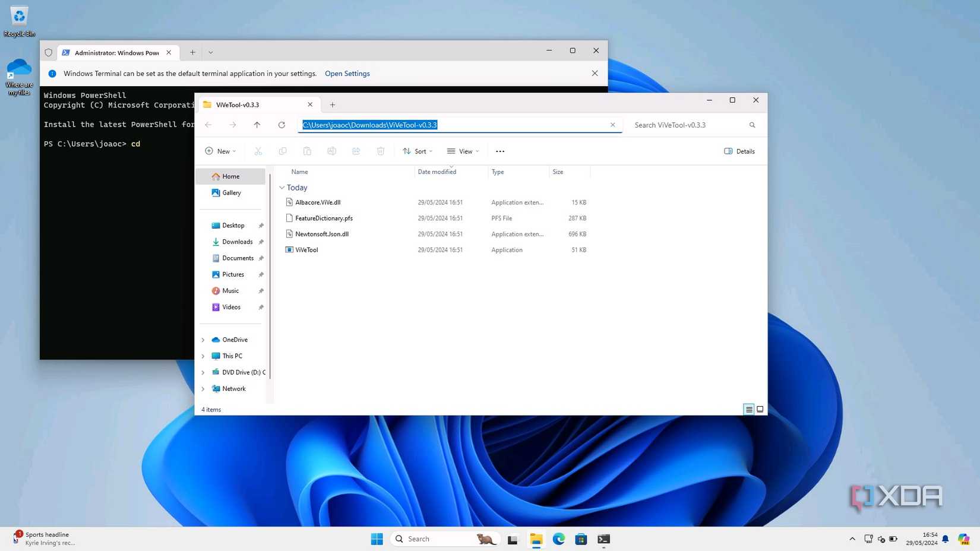Add a new File Explorer tab
Image resolution: width=980 pixels, height=551 pixels.
(x=333, y=104)
